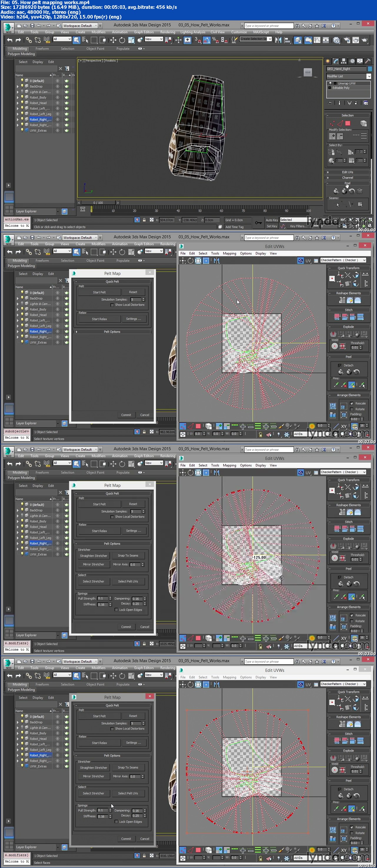Select the Bind to Space Warp tool, top frame
Image resolution: width=377 pixels, height=868 pixels.
(x=46, y=40)
